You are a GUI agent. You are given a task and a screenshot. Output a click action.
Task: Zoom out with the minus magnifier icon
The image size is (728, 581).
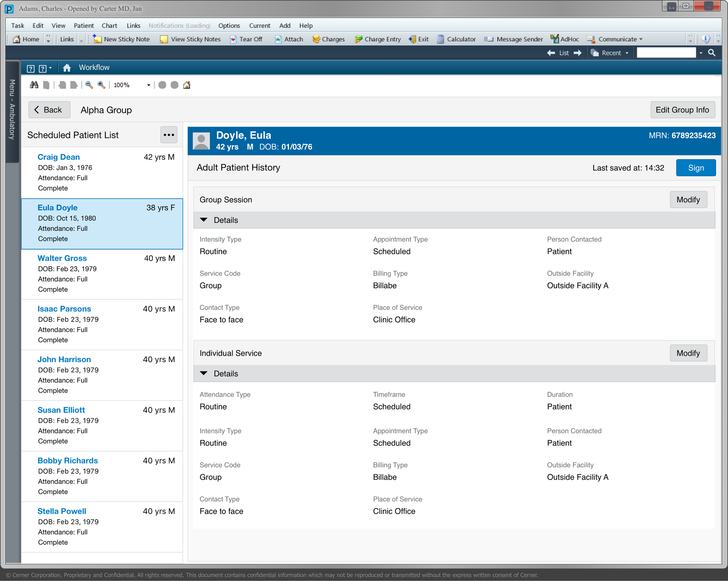pyautogui.click(x=89, y=85)
